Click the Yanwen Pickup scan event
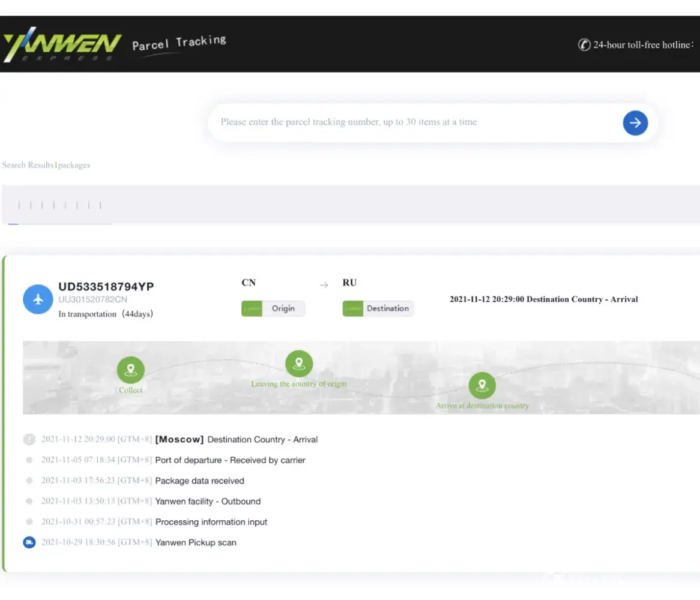The image size is (700, 600). click(196, 542)
